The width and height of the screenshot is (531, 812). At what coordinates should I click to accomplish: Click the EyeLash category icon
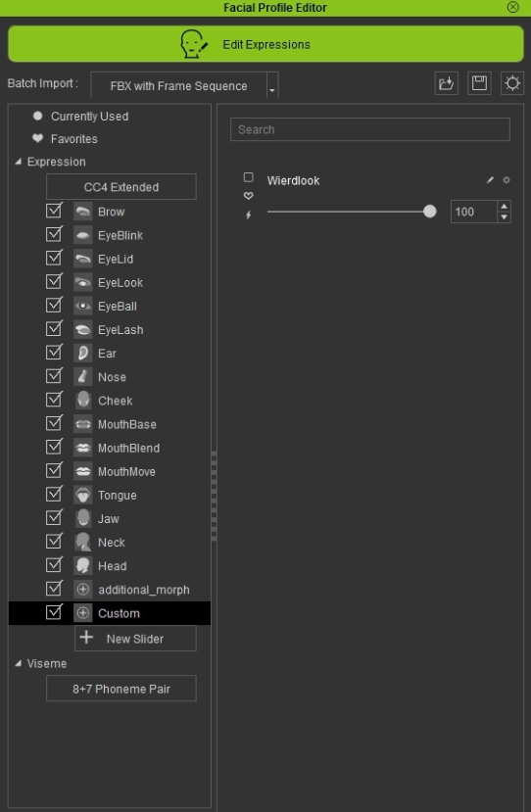pos(83,329)
